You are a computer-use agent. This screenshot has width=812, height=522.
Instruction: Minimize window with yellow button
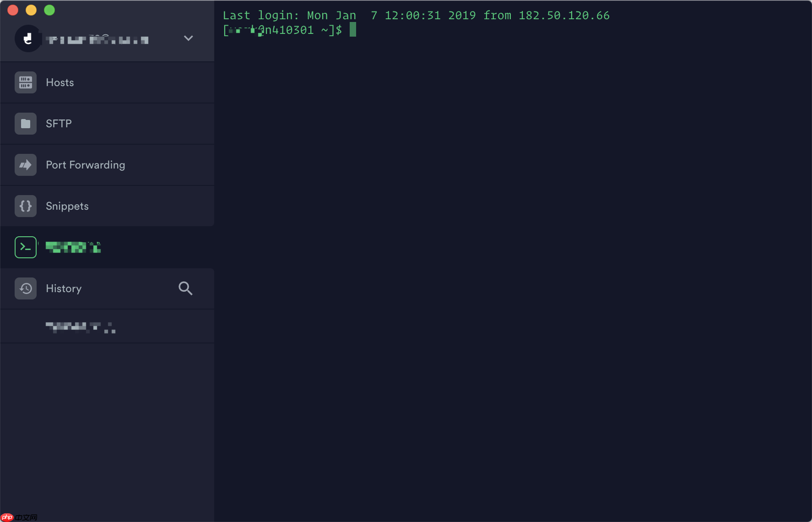pyautogui.click(x=31, y=10)
